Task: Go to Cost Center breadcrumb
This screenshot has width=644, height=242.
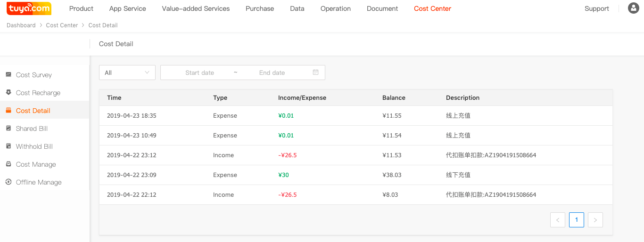Action: coord(62,25)
